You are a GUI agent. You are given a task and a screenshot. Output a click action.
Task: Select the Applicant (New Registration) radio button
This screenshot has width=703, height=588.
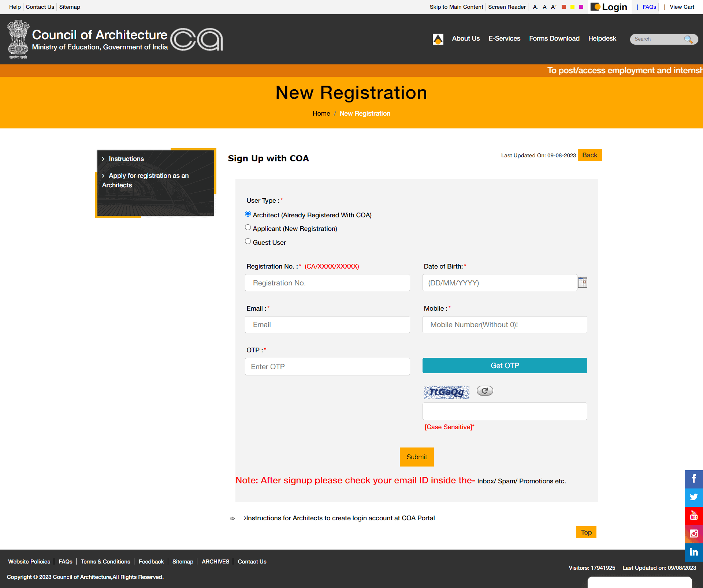[x=248, y=227]
